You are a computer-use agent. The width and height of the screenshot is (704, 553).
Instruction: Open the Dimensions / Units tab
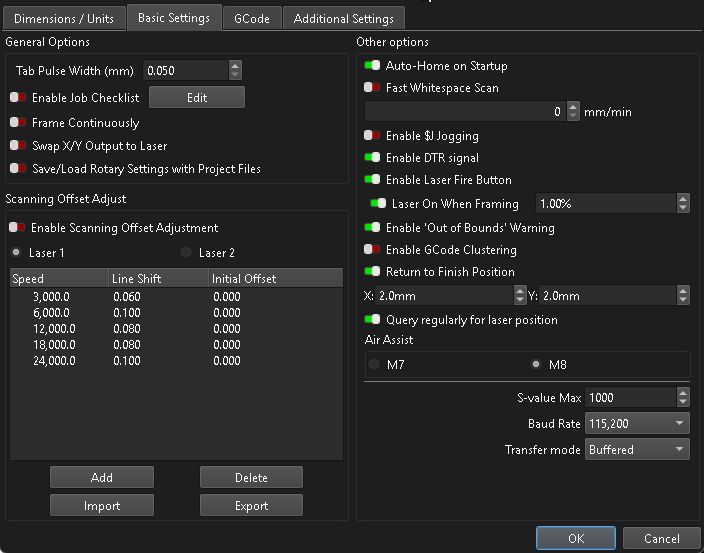tap(64, 18)
